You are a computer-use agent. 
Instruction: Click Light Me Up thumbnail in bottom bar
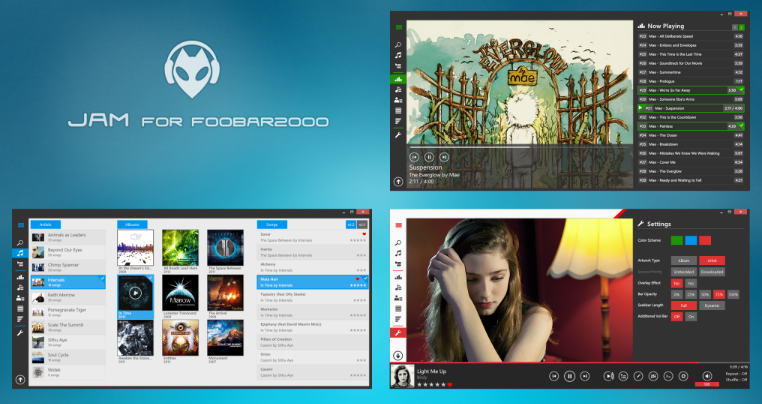pos(402,376)
